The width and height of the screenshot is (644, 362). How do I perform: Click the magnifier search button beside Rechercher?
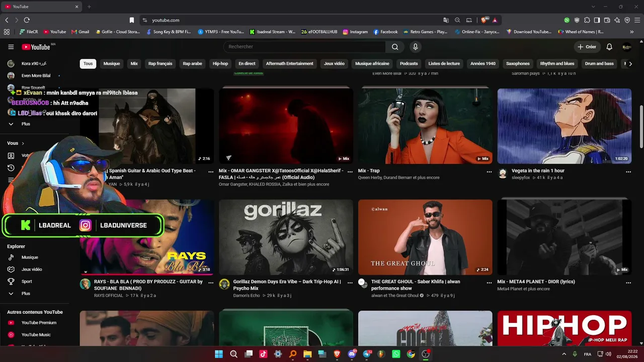pyautogui.click(x=395, y=47)
